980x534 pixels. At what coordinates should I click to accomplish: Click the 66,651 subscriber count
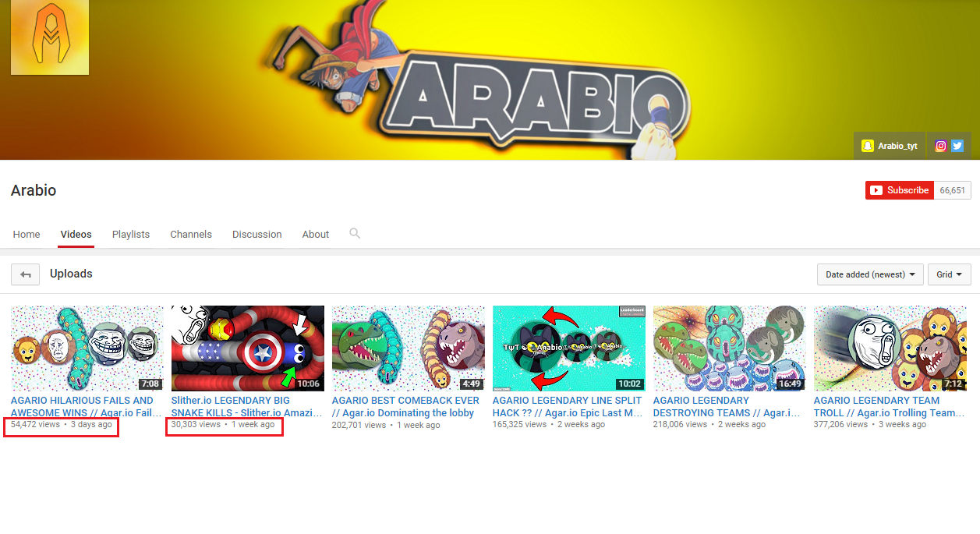(x=952, y=190)
